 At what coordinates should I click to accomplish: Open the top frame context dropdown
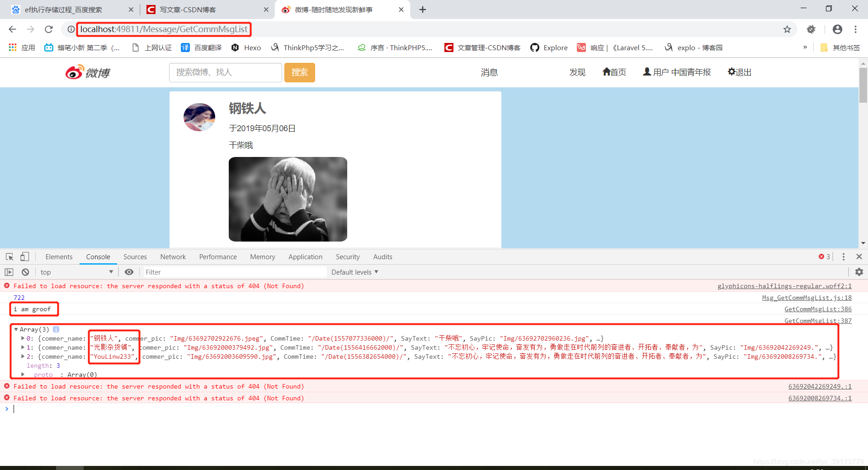tap(76, 272)
